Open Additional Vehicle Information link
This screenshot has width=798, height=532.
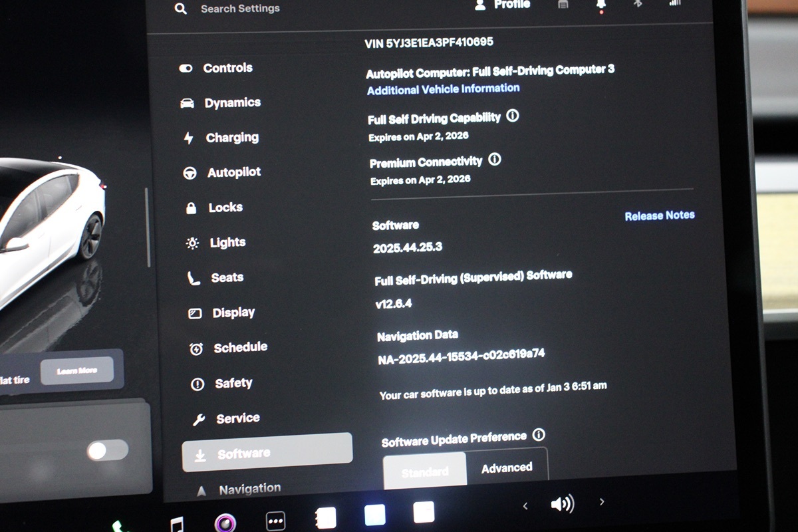(443, 89)
